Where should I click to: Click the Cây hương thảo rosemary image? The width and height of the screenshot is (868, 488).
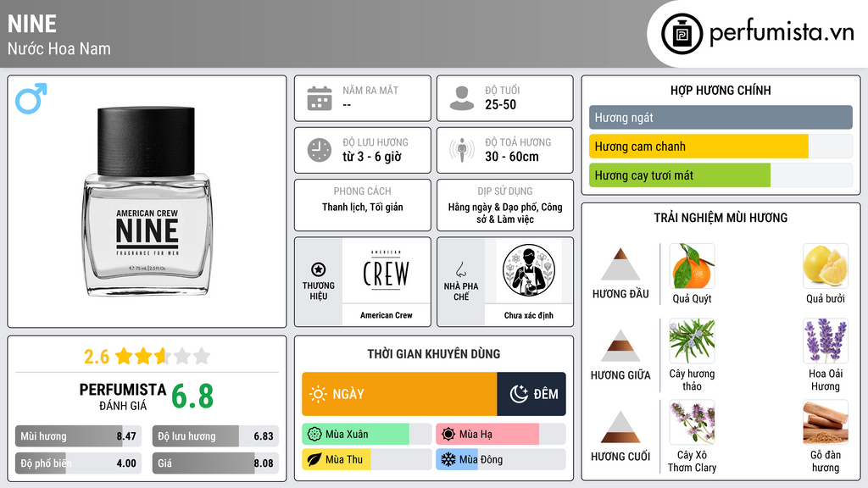click(692, 341)
